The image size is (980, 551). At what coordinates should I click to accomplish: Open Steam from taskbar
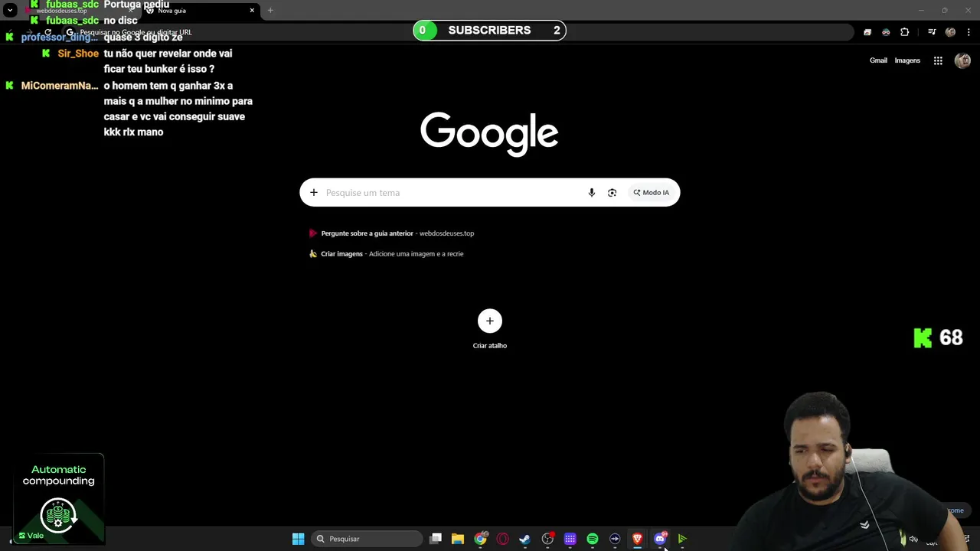[525, 539]
